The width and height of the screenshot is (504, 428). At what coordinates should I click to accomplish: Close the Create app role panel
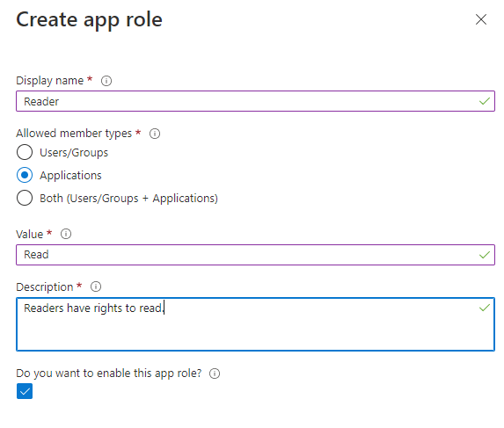[481, 19]
